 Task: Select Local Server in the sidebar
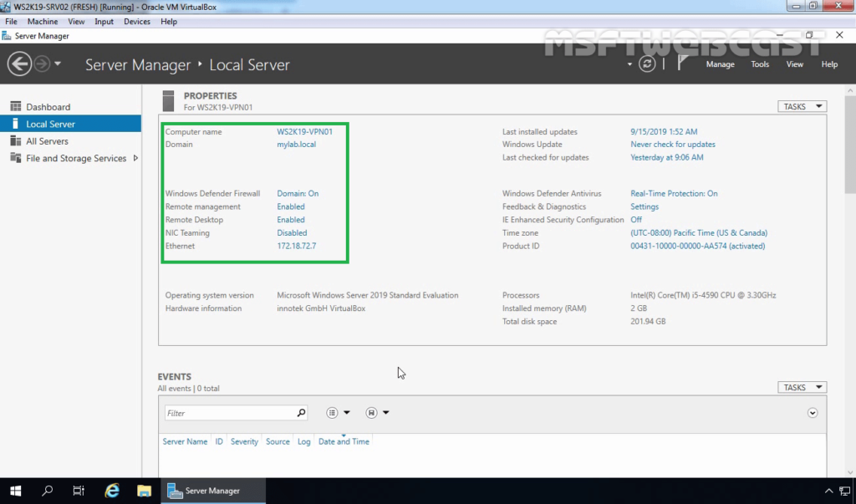(x=70, y=124)
